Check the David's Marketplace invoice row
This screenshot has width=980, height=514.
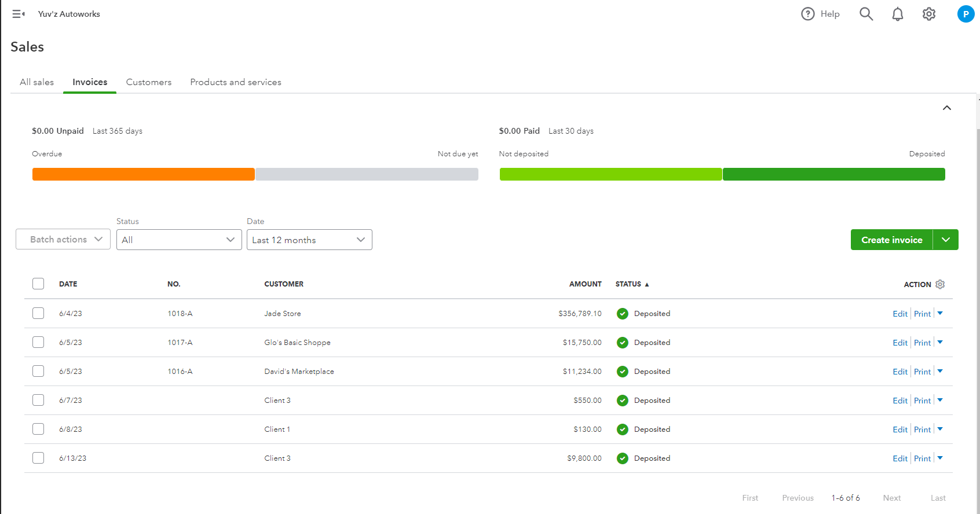tap(38, 371)
